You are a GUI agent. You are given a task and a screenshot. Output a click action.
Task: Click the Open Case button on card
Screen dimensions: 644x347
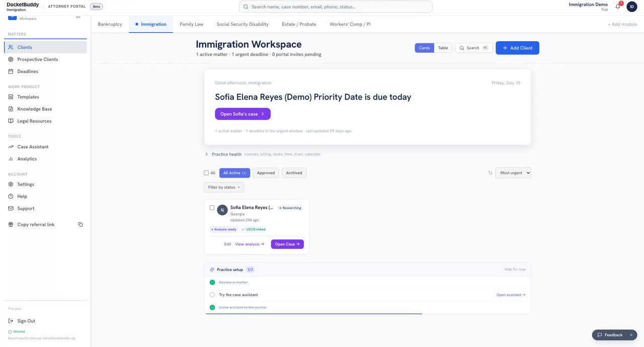coord(287,244)
